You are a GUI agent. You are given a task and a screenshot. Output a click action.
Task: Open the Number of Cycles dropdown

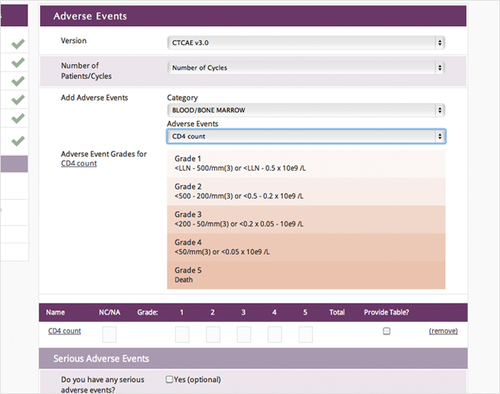(x=306, y=68)
